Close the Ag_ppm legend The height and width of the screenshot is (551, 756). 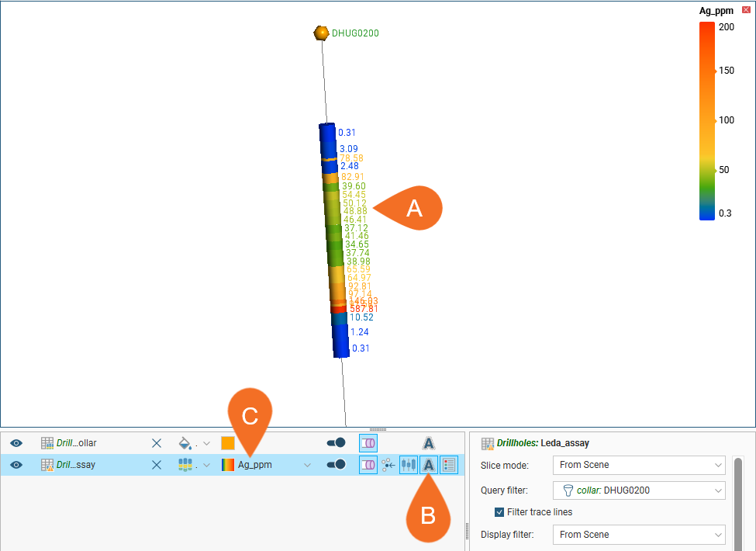[746, 10]
